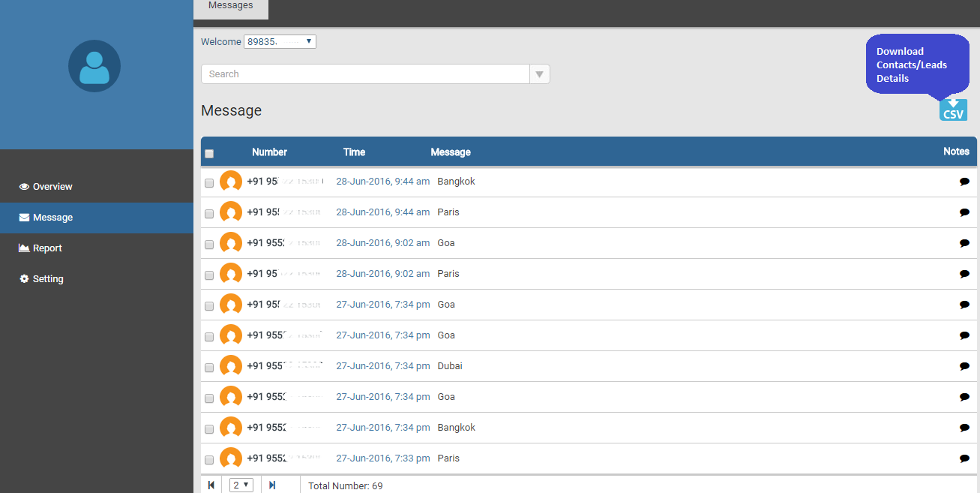Image resolution: width=980 pixels, height=493 pixels.
Task: Open the Welcome account number dropdown
Action: [x=280, y=42]
